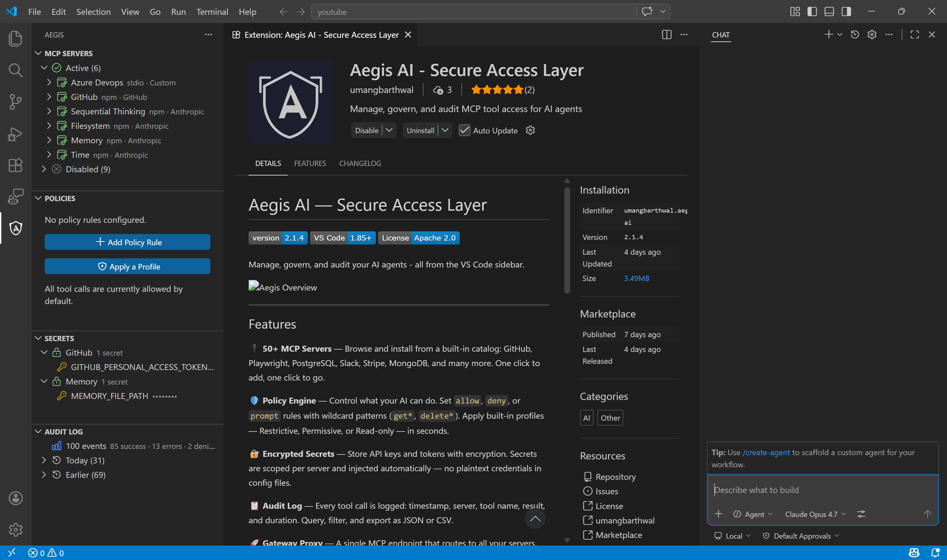The width and height of the screenshot is (947, 560).
Task: Switch to the CHANGELOG tab
Action: point(360,163)
